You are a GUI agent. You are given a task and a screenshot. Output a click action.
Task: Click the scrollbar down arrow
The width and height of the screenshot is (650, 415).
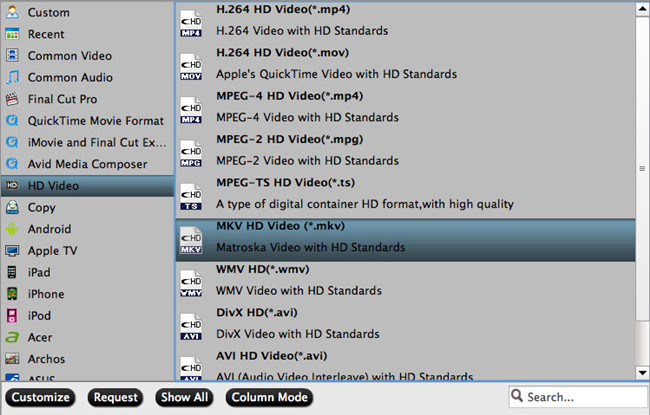642,373
